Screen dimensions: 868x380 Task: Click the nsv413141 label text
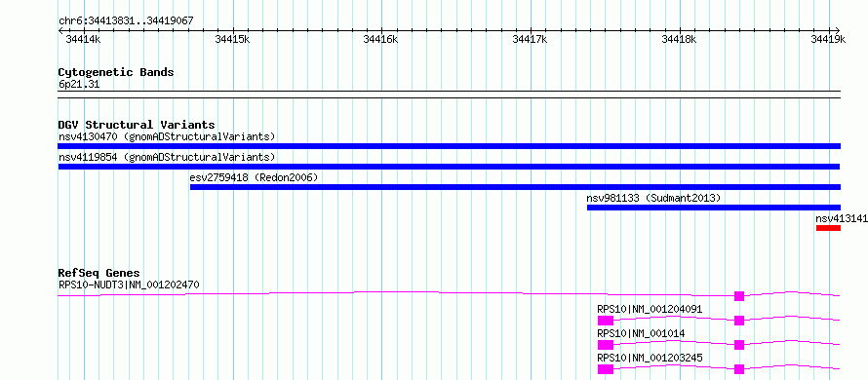(842, 218)
